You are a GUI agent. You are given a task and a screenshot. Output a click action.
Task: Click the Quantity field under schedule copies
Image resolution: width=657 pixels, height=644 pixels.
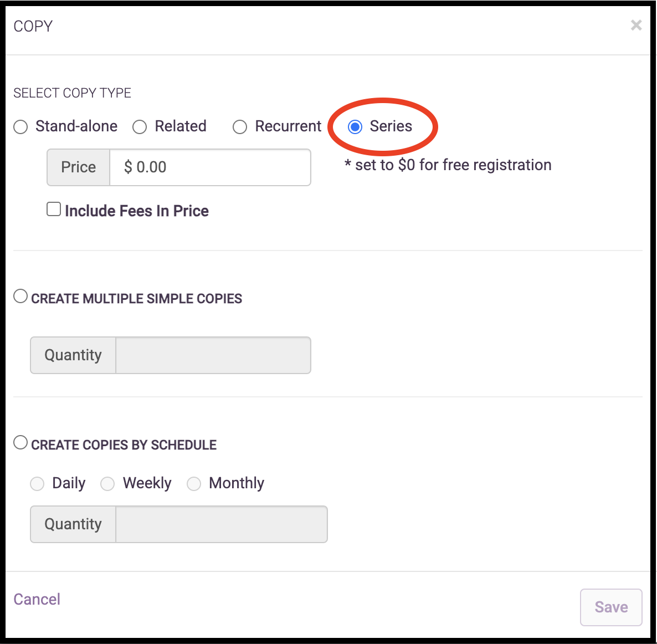(x=221, y=524)
